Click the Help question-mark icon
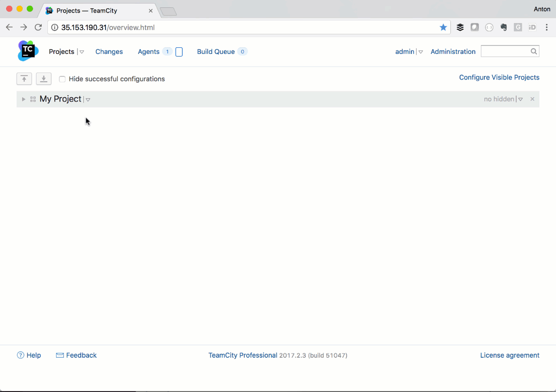The height and width of the screenshot is (392, 556). pyautogui.click(x=20, y=355)
